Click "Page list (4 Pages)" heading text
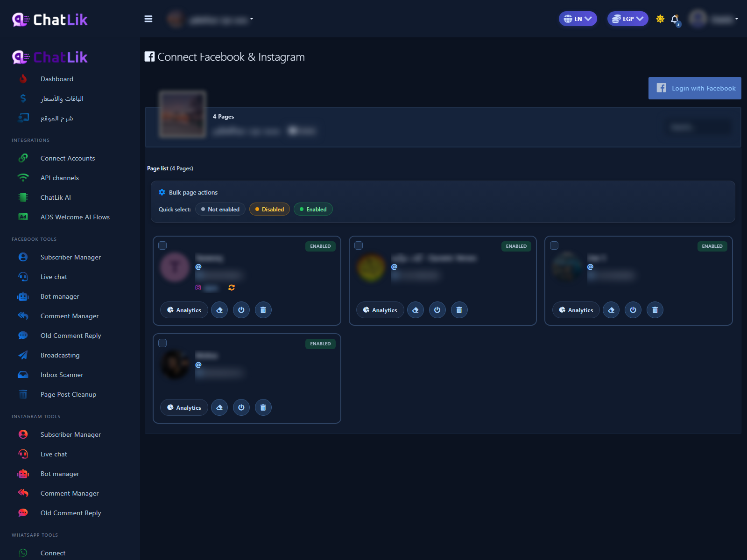Image resolution: width=747 pixels, height=560 pixels. [170, 168]
